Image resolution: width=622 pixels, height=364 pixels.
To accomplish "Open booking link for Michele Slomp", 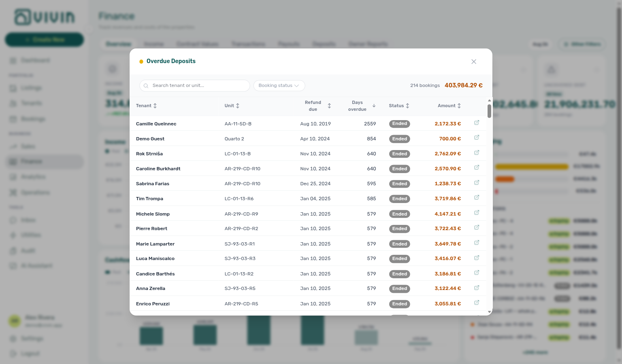I will pos(477,213).
